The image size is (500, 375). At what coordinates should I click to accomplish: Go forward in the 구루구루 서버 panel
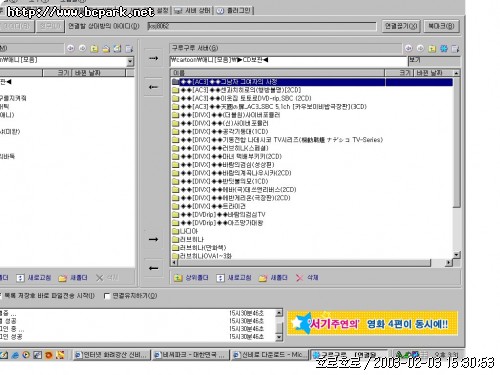tap(420, 49)
